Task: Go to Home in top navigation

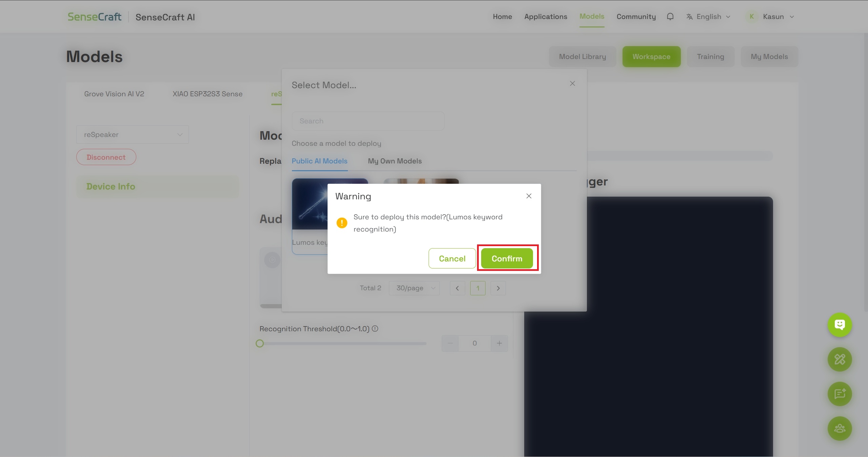Action: pyautogui.click(x=502, y=17)
